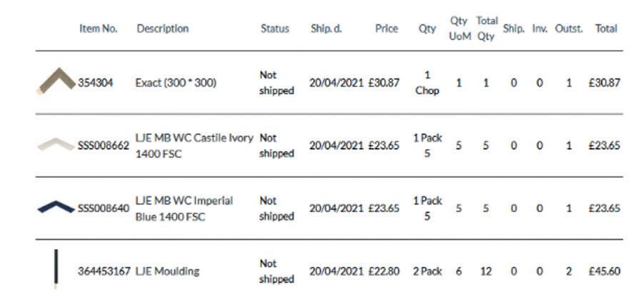Screen dimensions: 644x297
Task: Click the LJE Moulding description text
Action: click(x=168, y=271)
